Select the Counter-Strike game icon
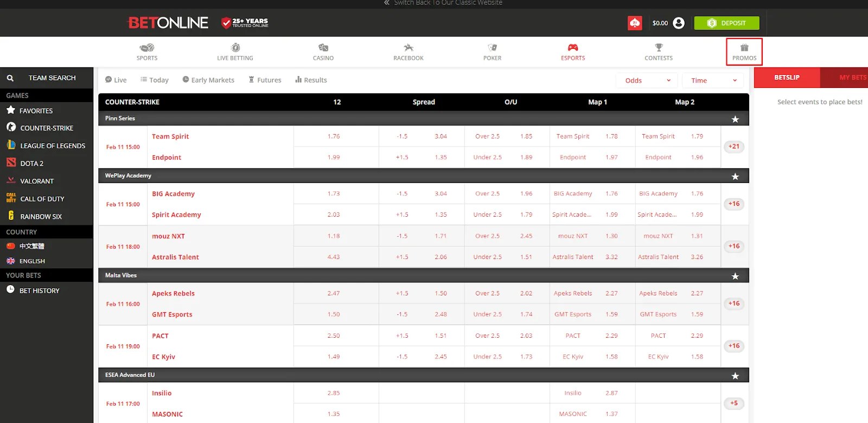Viewport: 868px width, 423px height. (11, 127)
